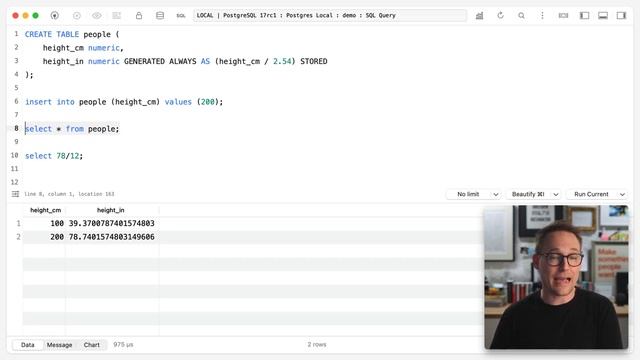Click the cursor position status text
The width and height of the screenshot is (640, 360).
pos(69,194)
